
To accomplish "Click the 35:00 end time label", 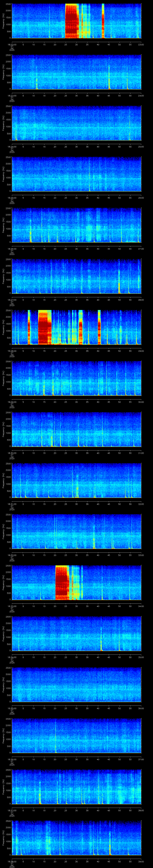I will click(x=141, y=657).
